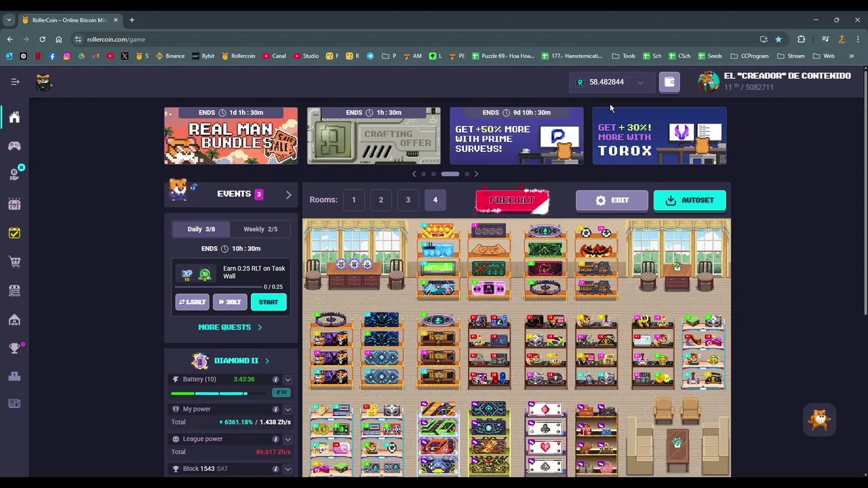The height and width of the screenshot is (488, 868).
Task: Click the bookmark star in address bar
Action: tap(778, 39)
